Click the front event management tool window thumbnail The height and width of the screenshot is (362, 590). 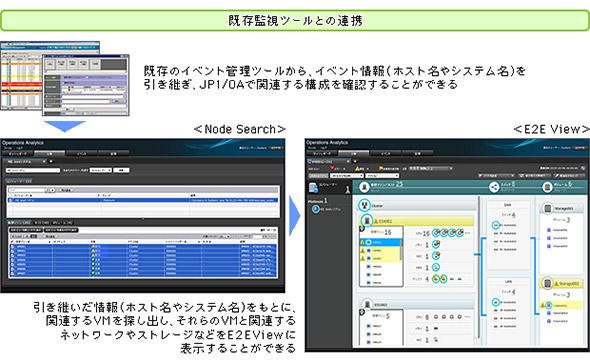coord(86,85)
